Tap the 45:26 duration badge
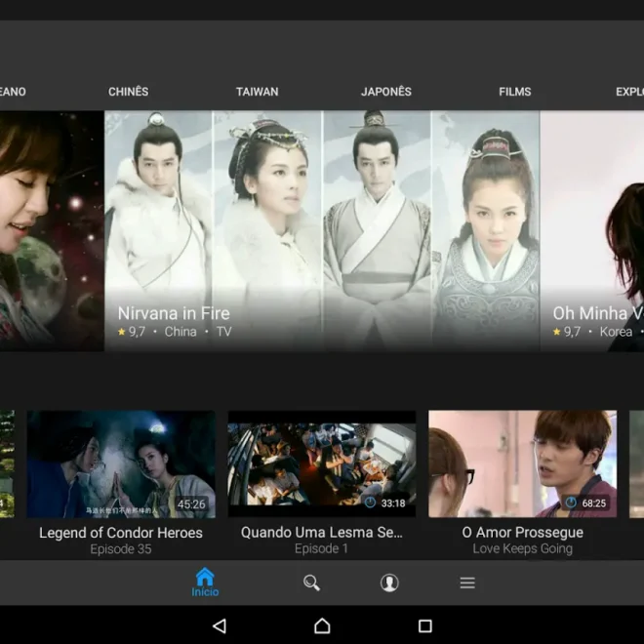Image resolution: width=644 pixels, height=644 pixels. (x=191, y=503)
